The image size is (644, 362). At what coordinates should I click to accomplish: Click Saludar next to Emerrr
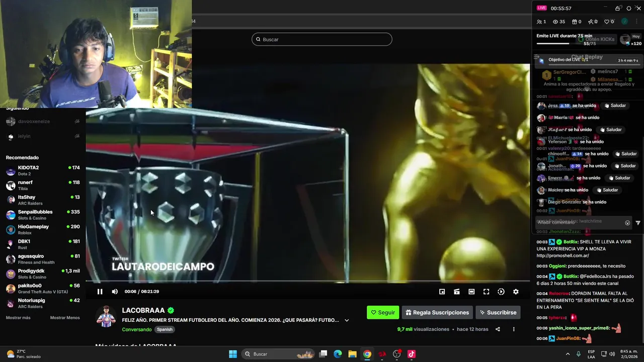coord(619,178)
